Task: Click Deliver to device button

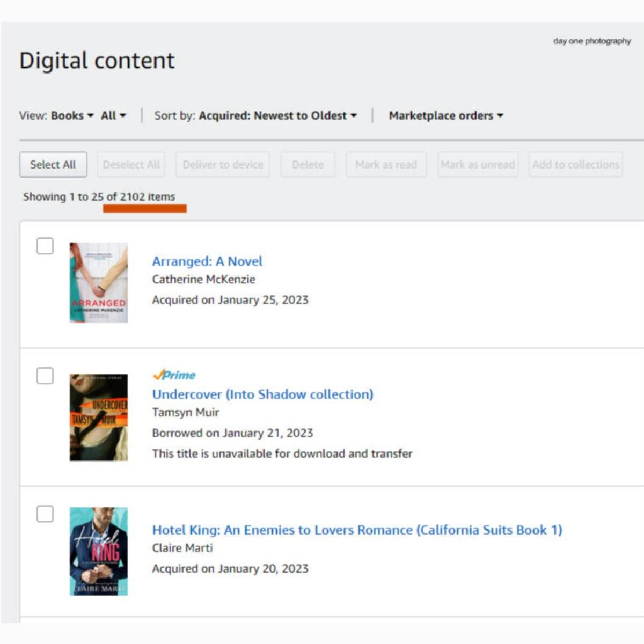Action: point(223,165)
